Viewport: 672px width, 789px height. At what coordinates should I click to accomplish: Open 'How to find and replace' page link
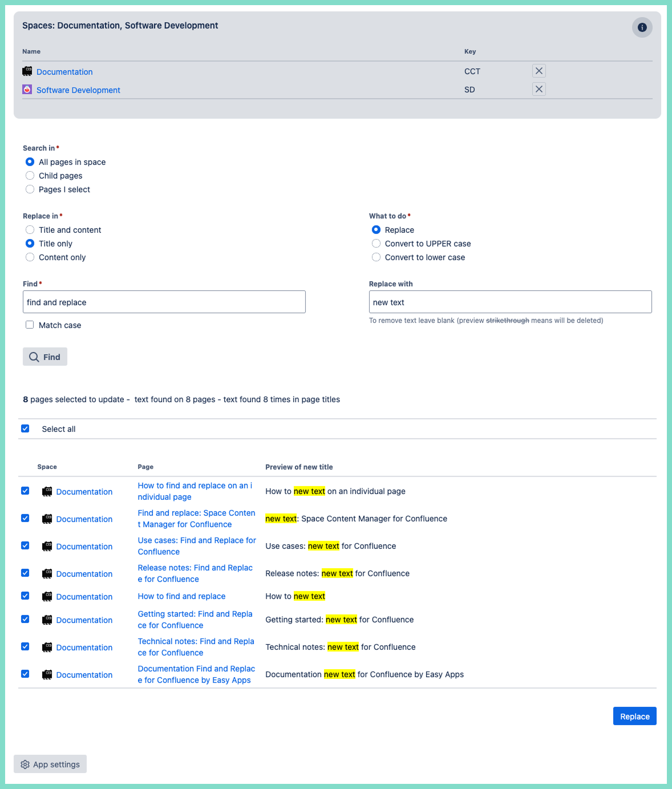(x=181, y=596)
